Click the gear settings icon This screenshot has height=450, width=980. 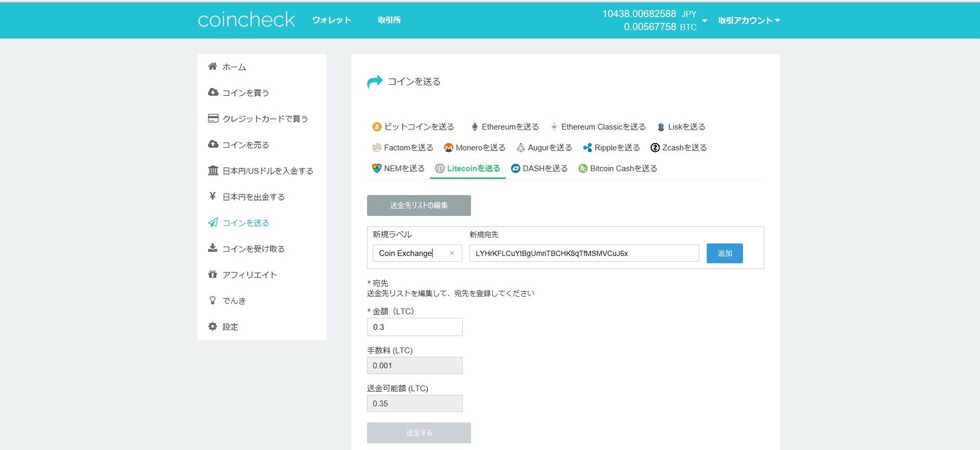click(213, 326)
